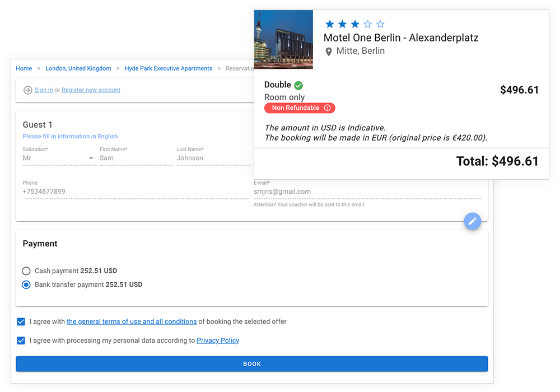Click the arrow icon next to Sign In

tap(27, 90)
